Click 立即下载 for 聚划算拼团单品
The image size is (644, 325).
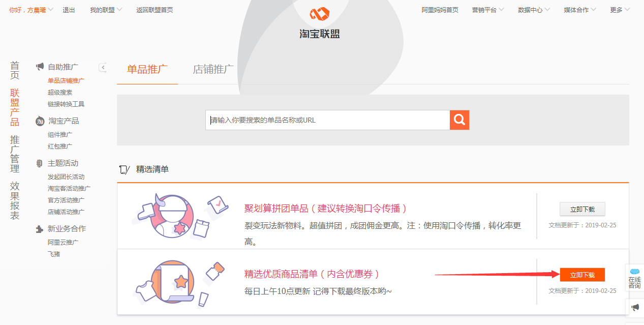[582, 209]
